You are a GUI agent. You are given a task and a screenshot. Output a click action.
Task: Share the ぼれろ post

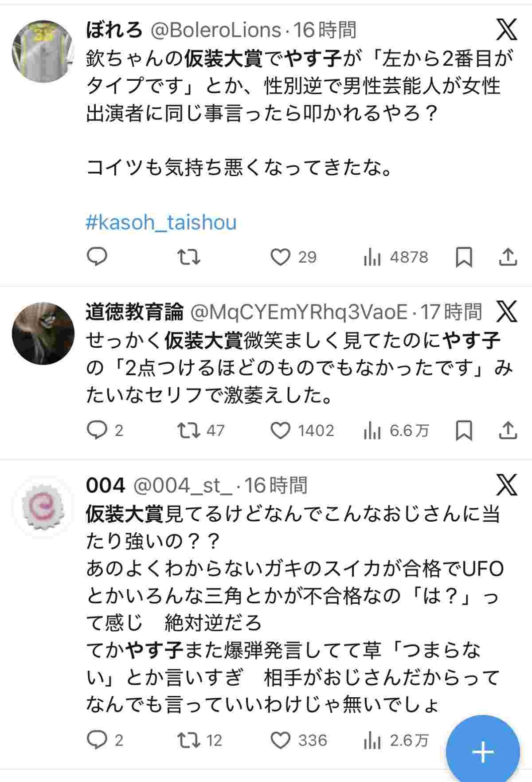tap(508, 257)
